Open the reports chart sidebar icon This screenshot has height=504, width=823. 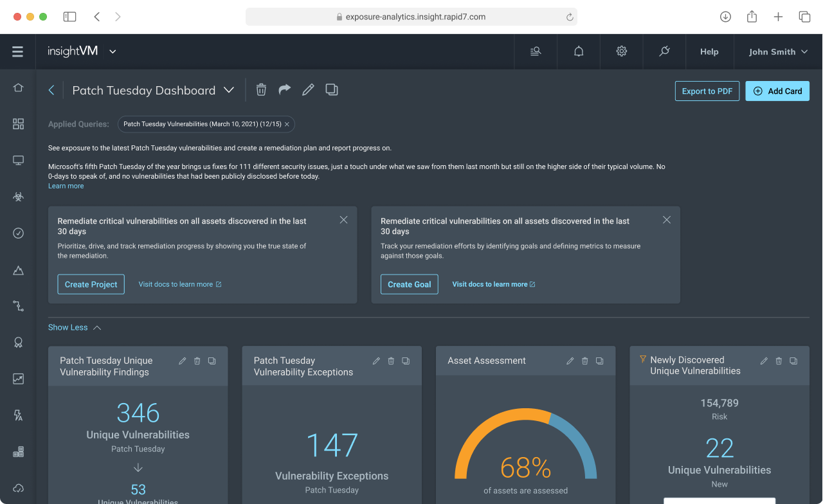[x=18, y=379]
